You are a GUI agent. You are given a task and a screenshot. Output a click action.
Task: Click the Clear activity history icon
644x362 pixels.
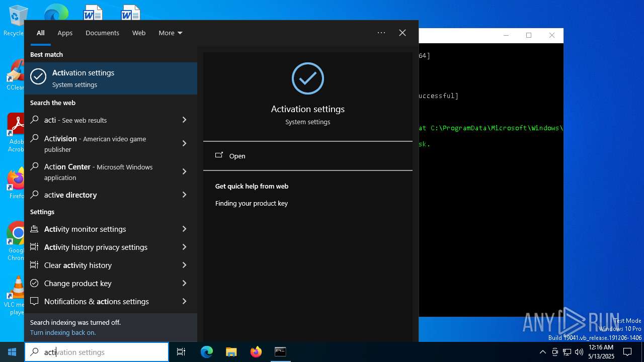click(x=34, y=265)
